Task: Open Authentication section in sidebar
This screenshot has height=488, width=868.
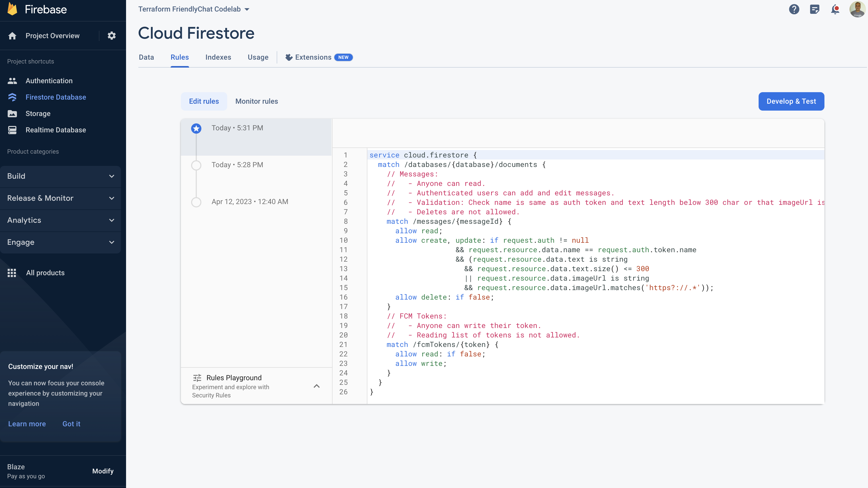Action: (x=49, y=80)
